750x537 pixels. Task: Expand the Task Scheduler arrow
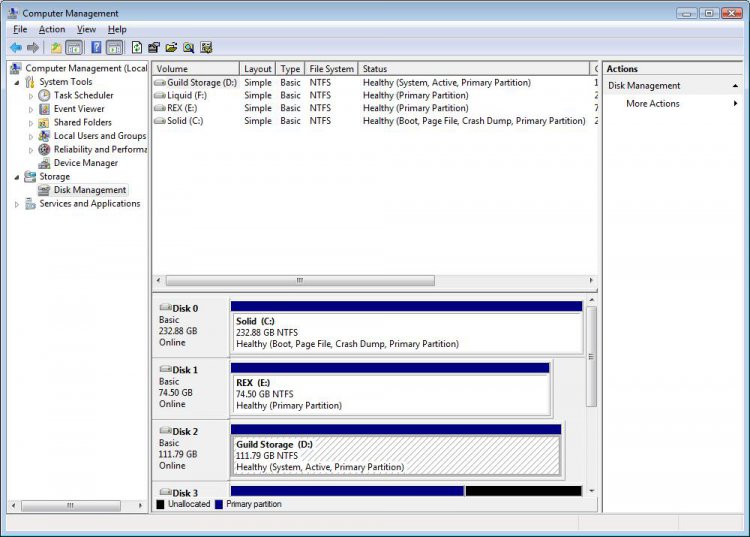[x=31, y=96]
